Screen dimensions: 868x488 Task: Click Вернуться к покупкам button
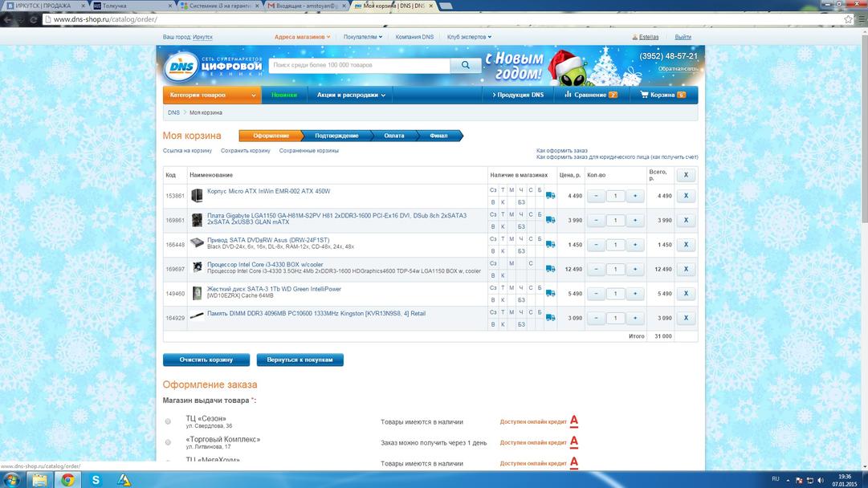point(300,360)
